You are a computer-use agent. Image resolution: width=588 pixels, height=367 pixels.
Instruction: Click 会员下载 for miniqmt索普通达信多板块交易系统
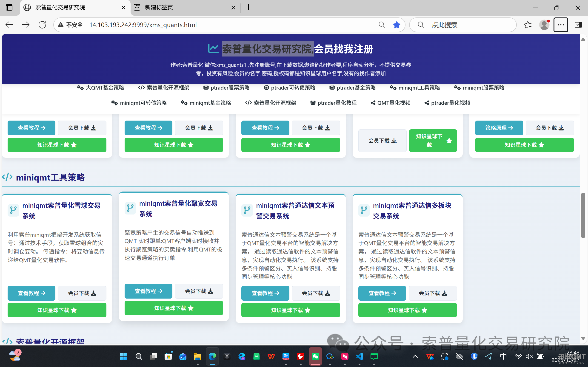tap(432, 293)
